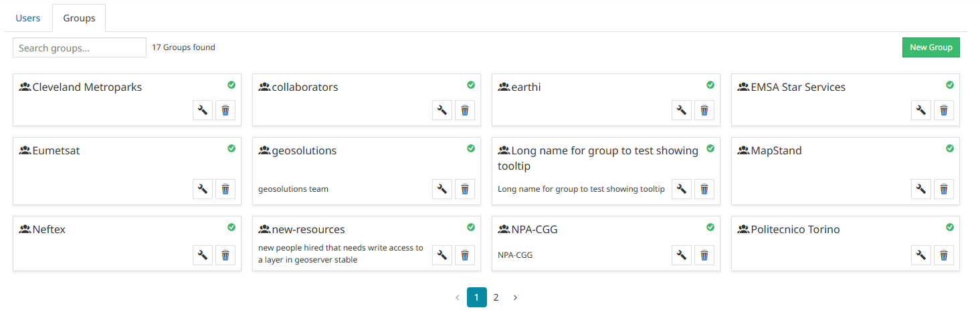The height and width of the screenshot is (328, 980).
Task: Click the trash icon for Eumetsat
Action: click(x=225, y=189)
